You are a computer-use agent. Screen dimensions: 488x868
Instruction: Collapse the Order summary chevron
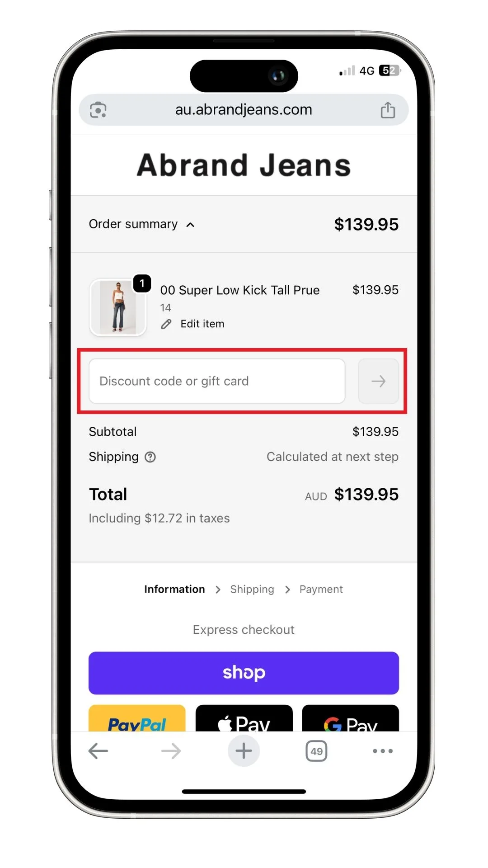click(x=191, y=225)
